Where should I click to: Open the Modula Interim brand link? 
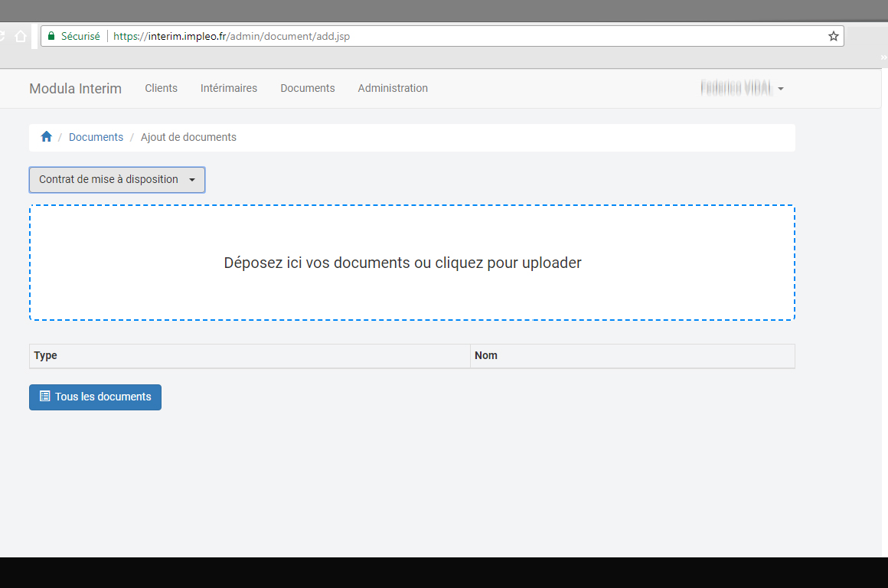click(x=75, y=89)
